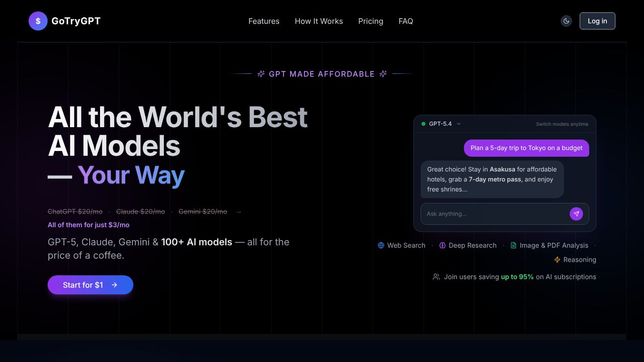Image resolution: width=644 pixels, height=362 pixels.
Task: Click the GoTryGPT brand name
Action: [x=76, y=21]
